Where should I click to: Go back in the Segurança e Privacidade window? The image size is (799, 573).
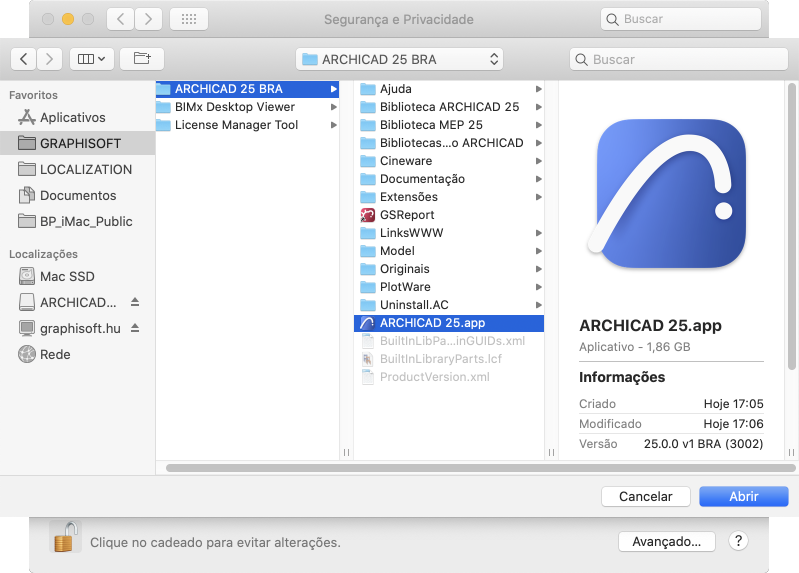tap(121, 19)
